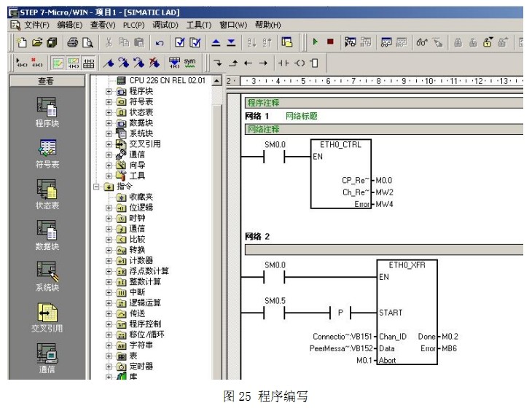Open Print Preview toolbar icon
This screenshot has width=532, height=411.
pos(87,42)
